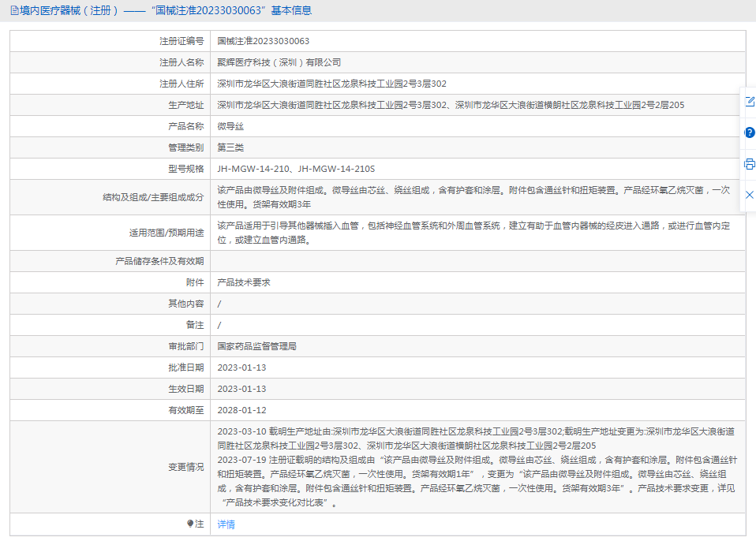The height and width of the screenshot is (541, 756).
Task: Click the edit note icon in side panel
Action: [x=749, y=102]
